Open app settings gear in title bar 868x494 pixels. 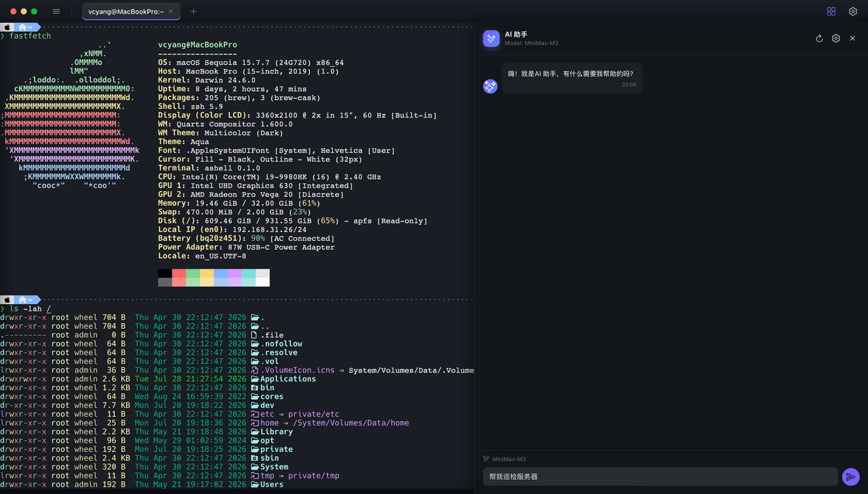click(x=853, y=12)
